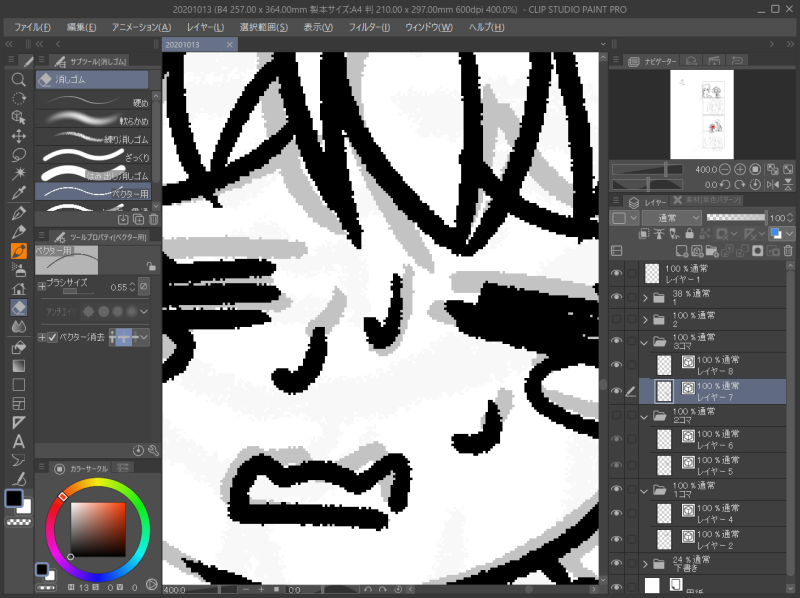Uncheck ベクター消去 checkbox
Screen dimensions: 800x598
tap(52, 337)
